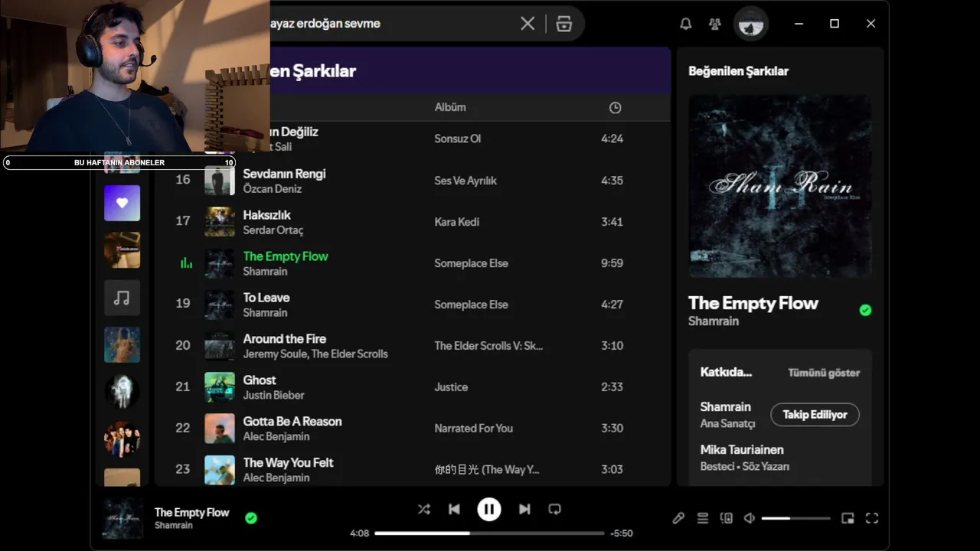Screen dimensions: 980x551
Task: Pause the current song
Action: coord(489,509)
